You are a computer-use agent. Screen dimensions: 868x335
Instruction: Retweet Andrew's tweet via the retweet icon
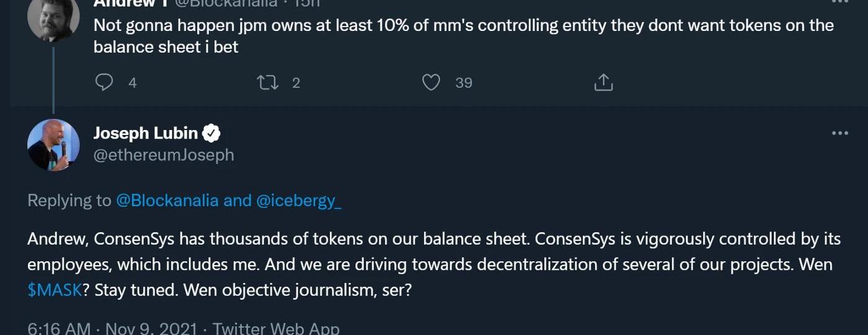point(268,82)
